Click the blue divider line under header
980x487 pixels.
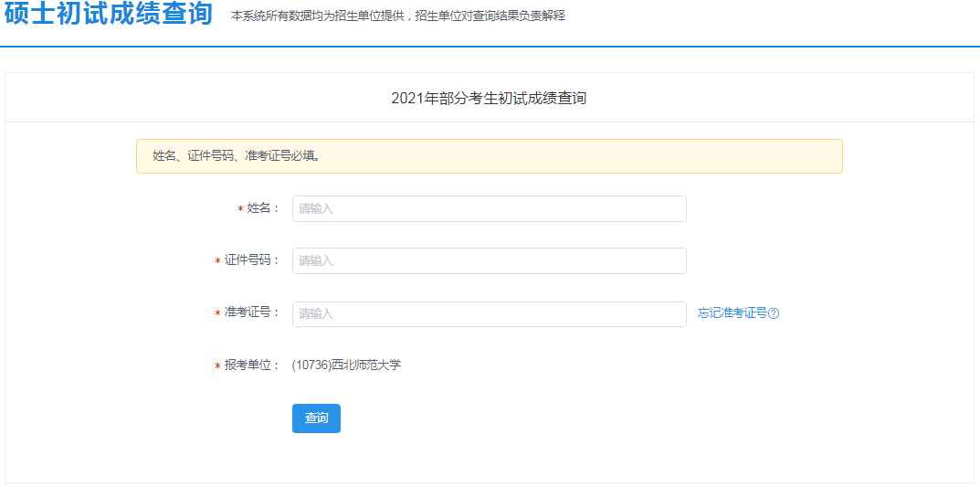490,47
